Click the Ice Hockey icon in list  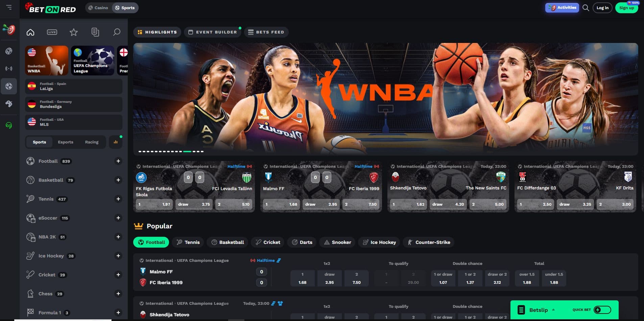pyautogui.click(x=30, y=256)
